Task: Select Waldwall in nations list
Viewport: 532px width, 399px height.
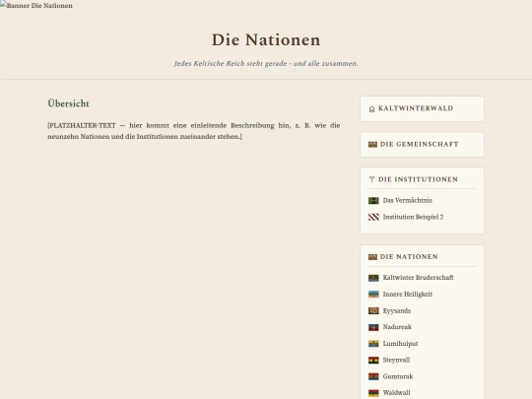Action: 396,393
